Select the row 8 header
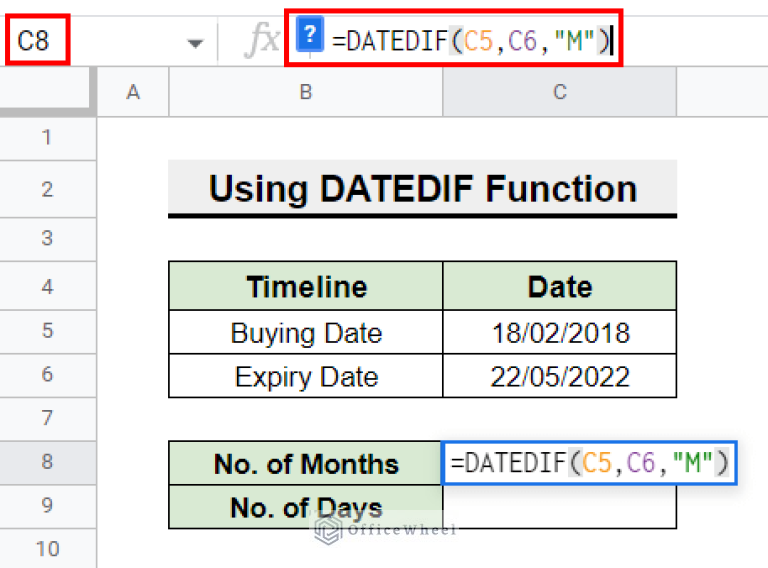The width and height of the screenshot is (768, 568). (48, 462)
